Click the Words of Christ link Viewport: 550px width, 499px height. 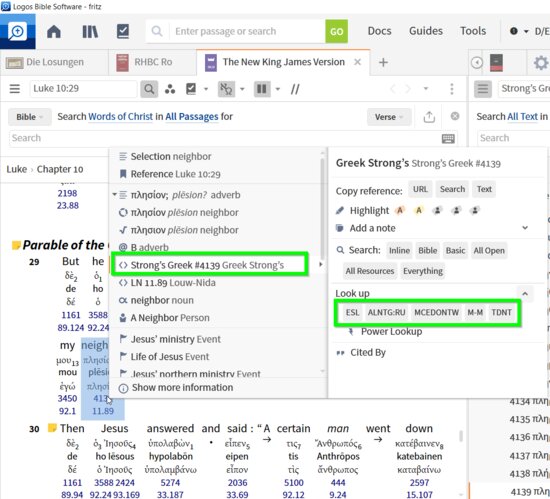click(x=120, y=116)
